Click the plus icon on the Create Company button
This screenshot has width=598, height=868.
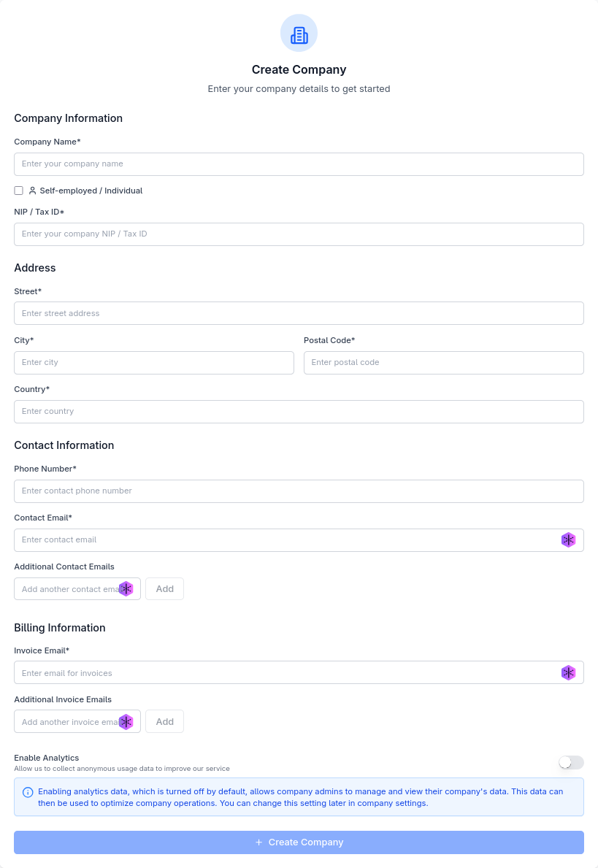tap(259, 842)
